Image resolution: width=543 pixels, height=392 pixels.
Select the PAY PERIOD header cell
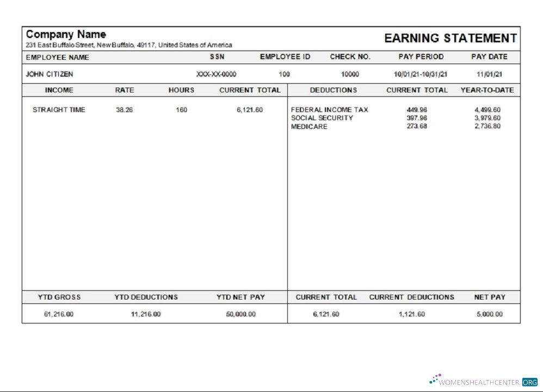[x=421, y=57]
